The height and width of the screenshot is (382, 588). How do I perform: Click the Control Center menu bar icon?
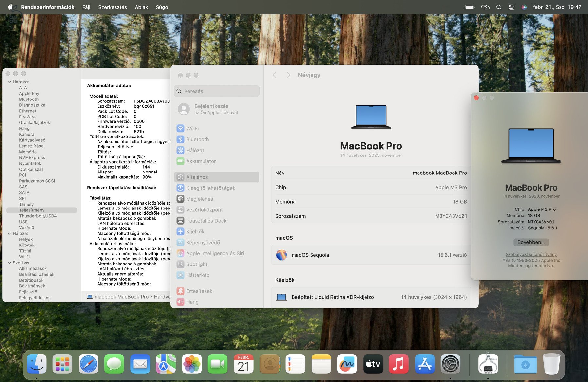511,7
